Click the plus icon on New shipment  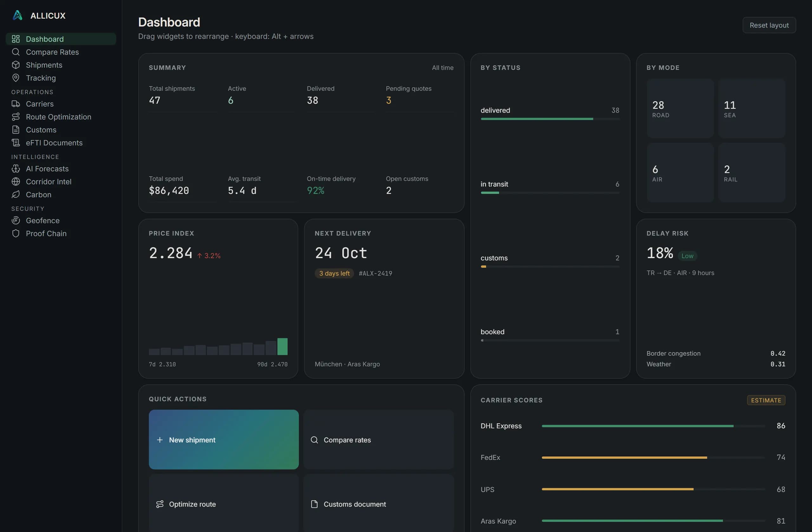coord(160,440)
